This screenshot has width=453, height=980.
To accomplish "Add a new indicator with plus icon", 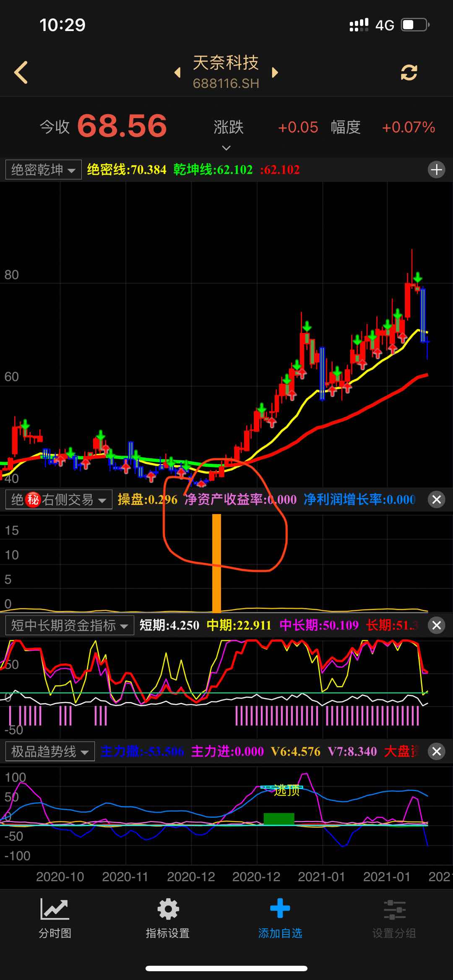I will [436, 170].
